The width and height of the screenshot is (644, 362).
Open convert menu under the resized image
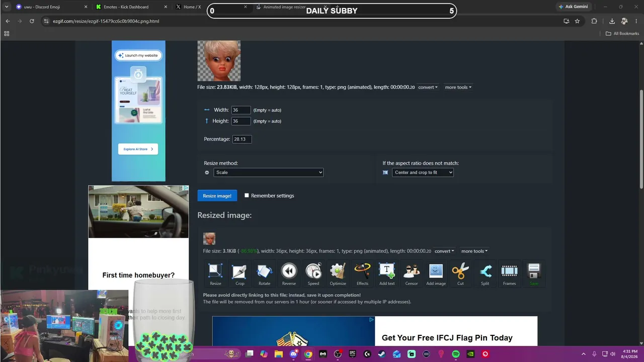pyautogui.click(x=444, y=251)
